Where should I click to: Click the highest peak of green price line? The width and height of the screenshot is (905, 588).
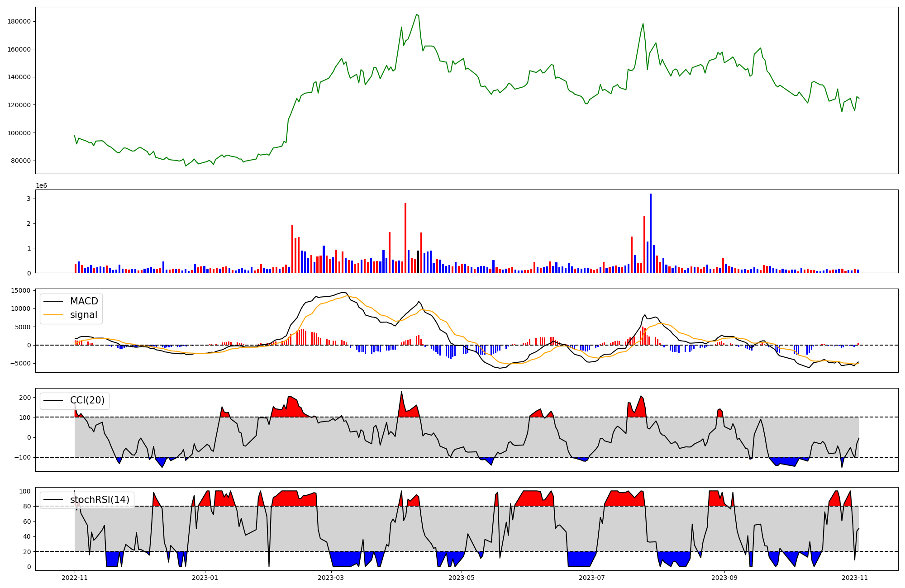pos(416,15)
